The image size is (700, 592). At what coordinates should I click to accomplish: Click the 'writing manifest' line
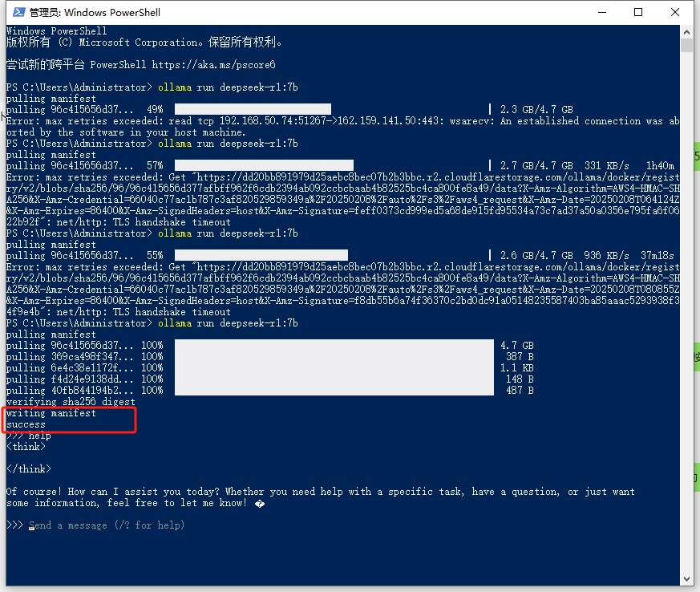(x=51, y=413)
